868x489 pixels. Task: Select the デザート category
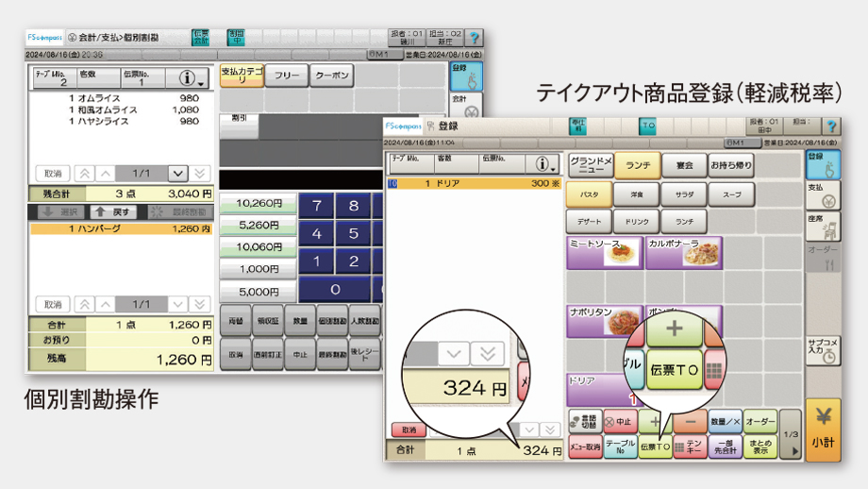[589, 222]
